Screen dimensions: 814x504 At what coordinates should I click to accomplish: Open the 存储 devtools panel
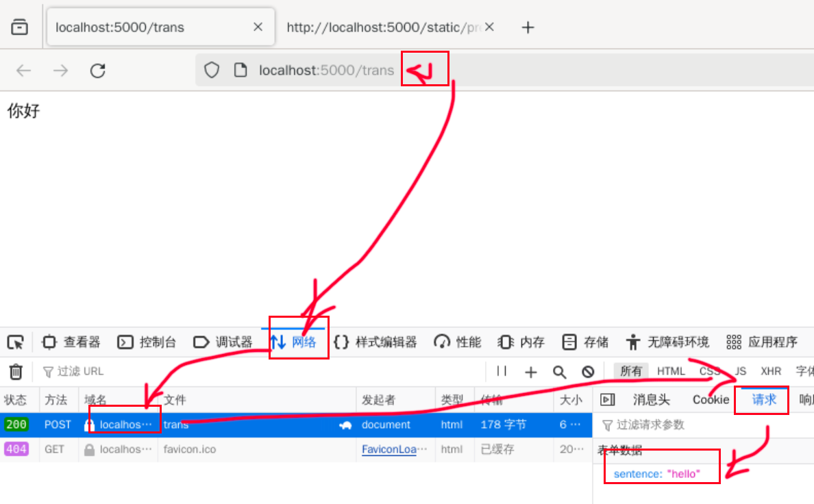(x=585, y=342)
